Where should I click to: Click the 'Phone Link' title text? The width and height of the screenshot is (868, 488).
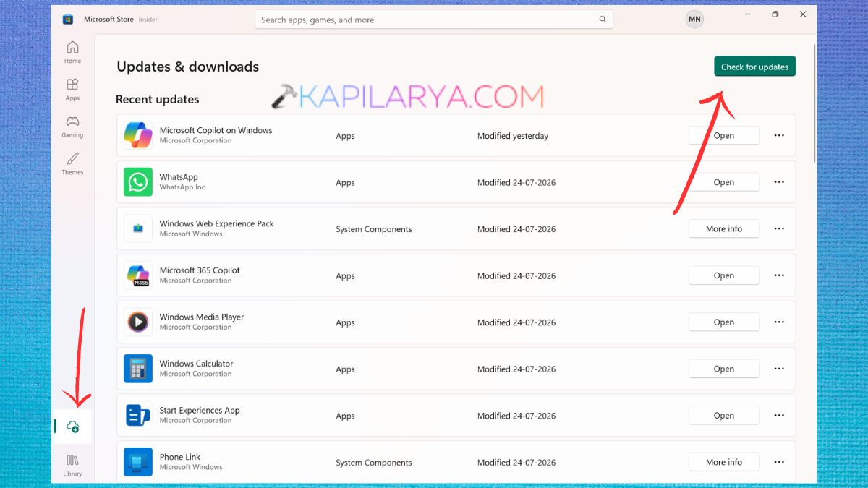click(x=180, y=457)
